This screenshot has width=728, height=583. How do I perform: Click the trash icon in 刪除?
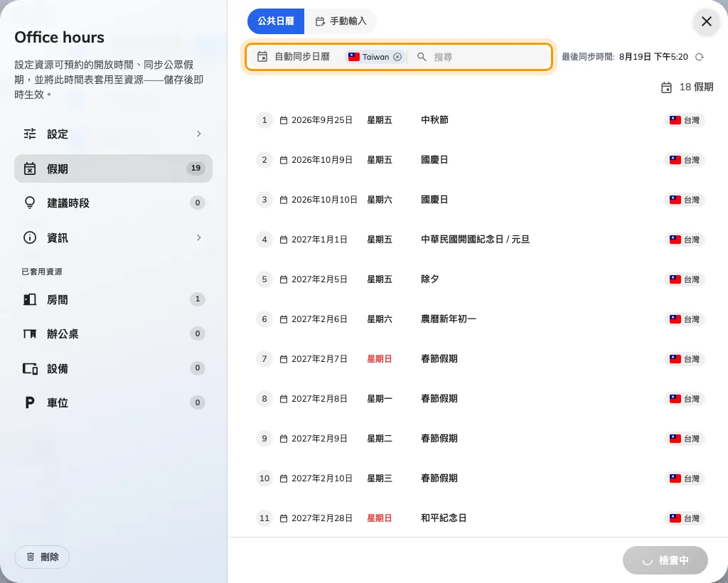(x=31, y=557)
